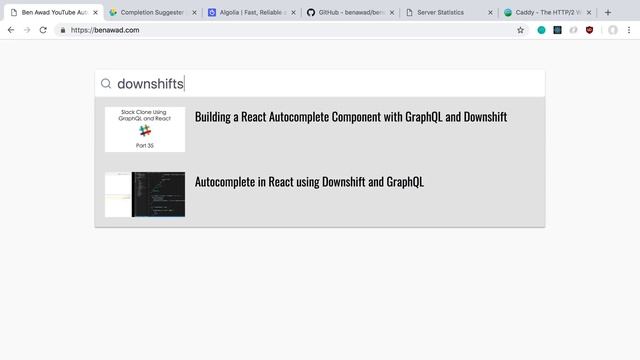This screenshot has width=640, height=360.
Task: Switch to the Caddy HTTP/2 tab
Action: tap(547, 13)
